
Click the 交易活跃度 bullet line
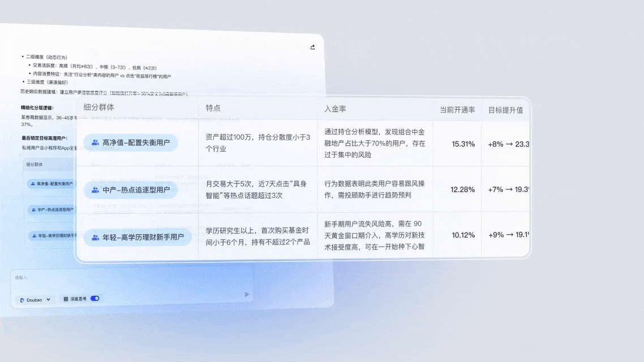tap(95, 67)
